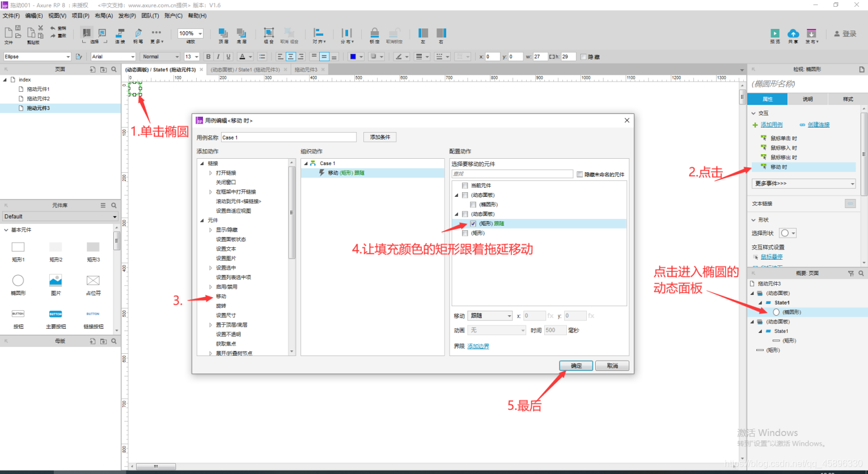Click the 添加条件 button
The image size is (868, 474).
(x=380, y=137)
